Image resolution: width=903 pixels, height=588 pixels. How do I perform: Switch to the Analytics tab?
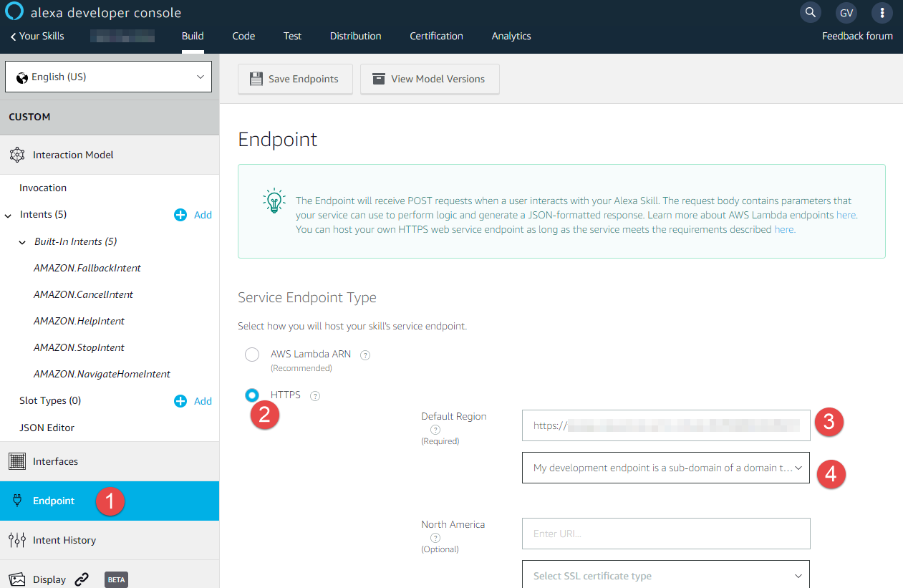click(511, 36)
